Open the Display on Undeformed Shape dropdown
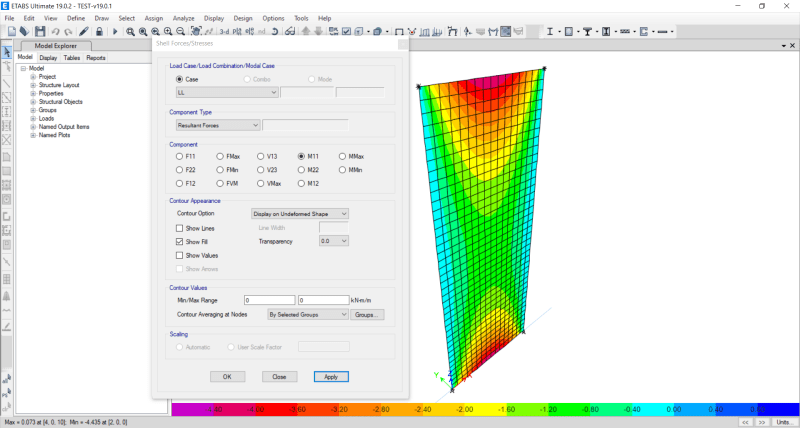800x428 pixels. click(x=300, y=214)
